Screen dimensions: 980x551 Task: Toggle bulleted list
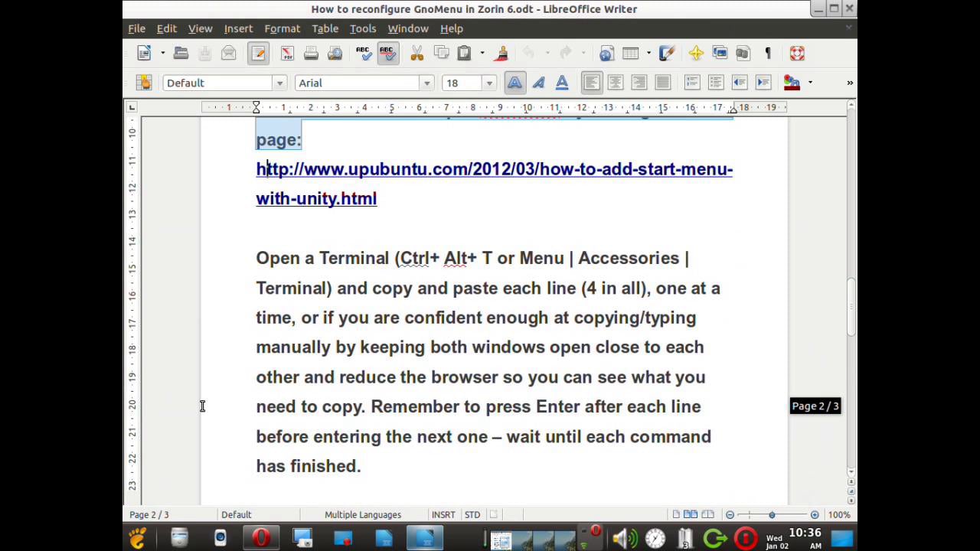(716, 83)
